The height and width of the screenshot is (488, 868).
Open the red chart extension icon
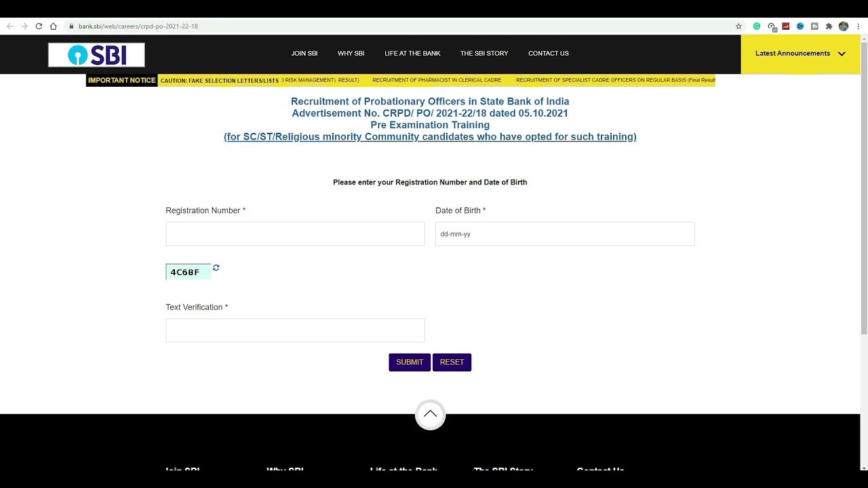click(786, 26)
